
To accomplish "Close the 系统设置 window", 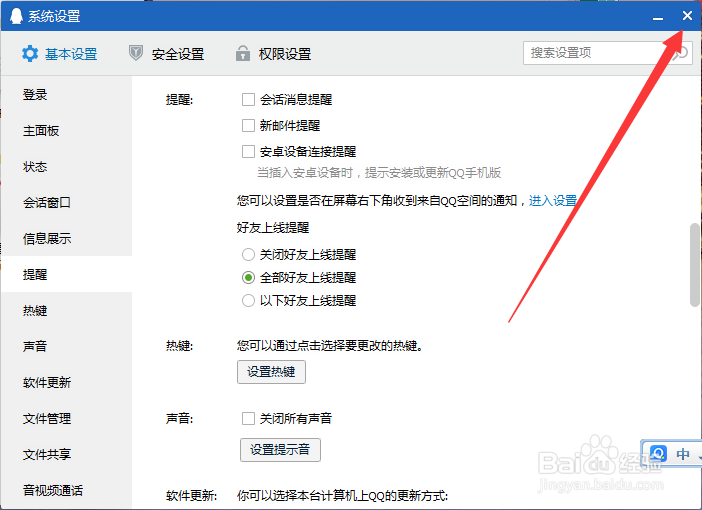I will click(687, 16).
